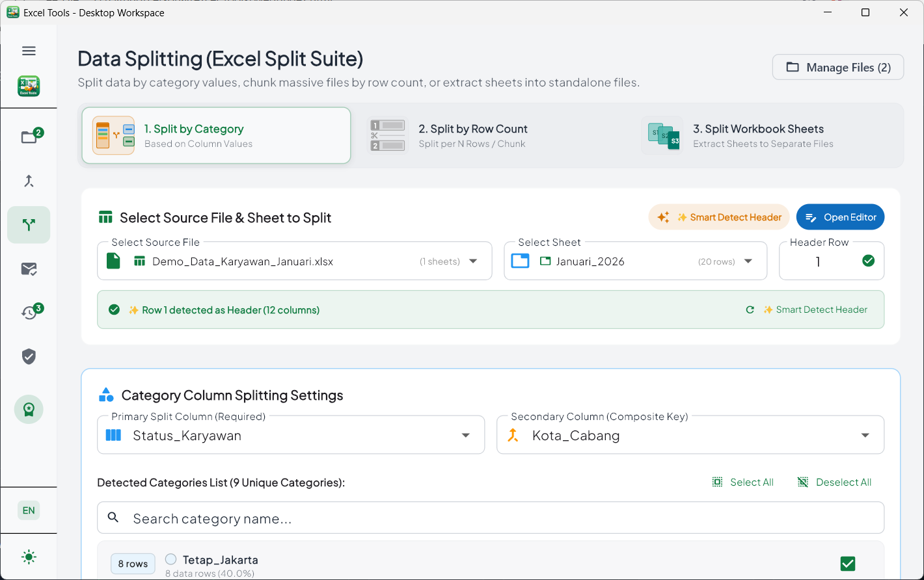Open the files folder icon with badge 2
The height and width of the screenshot is (580, 924).
click(29, 137)
